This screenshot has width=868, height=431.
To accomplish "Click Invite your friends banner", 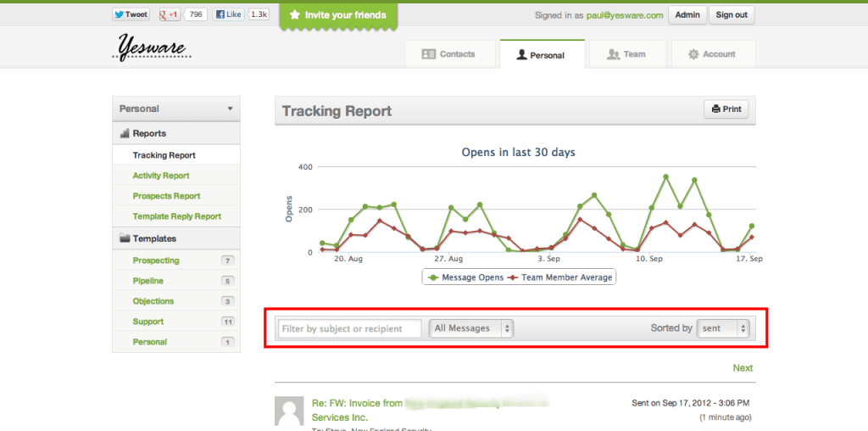I will click(x=337, y=15).
